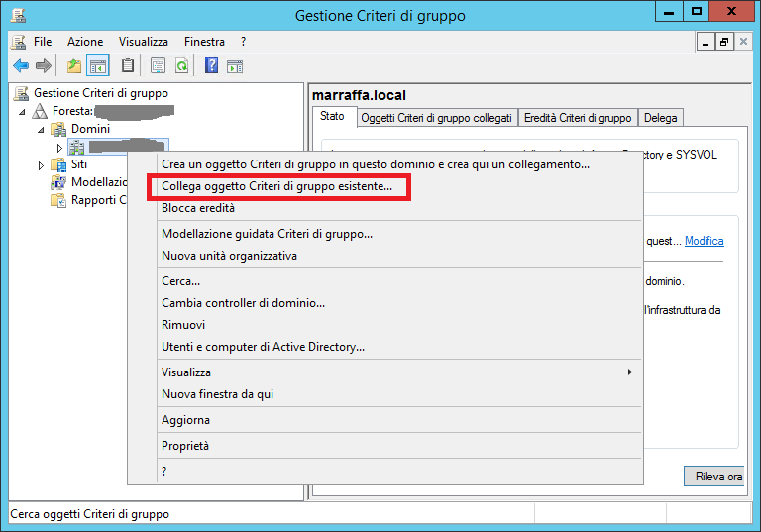The width and height of the screenshot is (761, 532).
Task: Switch to the Delega tab
Action: pos(660,118)
